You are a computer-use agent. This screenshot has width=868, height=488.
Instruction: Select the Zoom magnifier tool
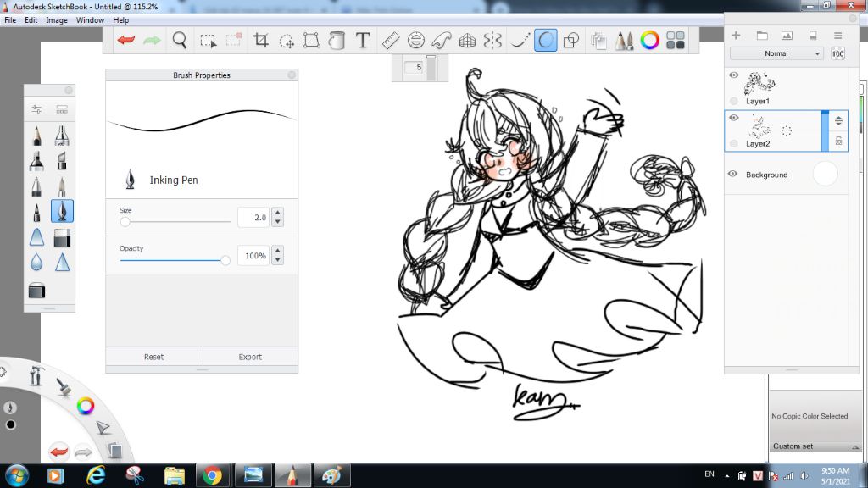[x=180, y=41]
